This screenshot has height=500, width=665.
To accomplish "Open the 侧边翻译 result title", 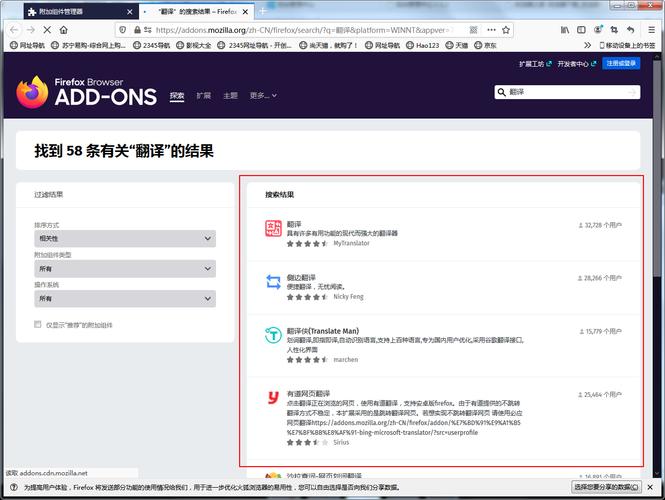I will tap(301, 277).
